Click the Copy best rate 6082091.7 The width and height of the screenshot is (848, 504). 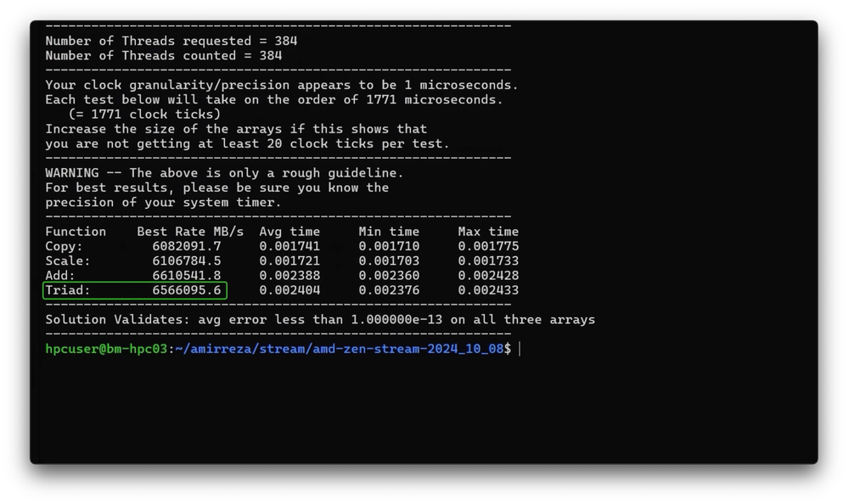[x=187, y=246]
